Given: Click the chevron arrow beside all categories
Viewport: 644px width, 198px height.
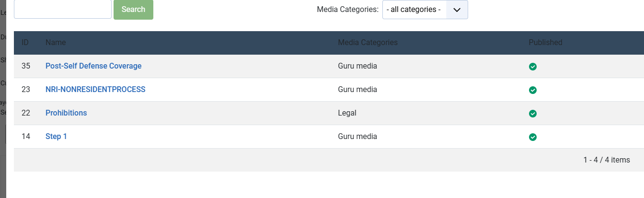Looking at the screenshot, I should [457, 10].
